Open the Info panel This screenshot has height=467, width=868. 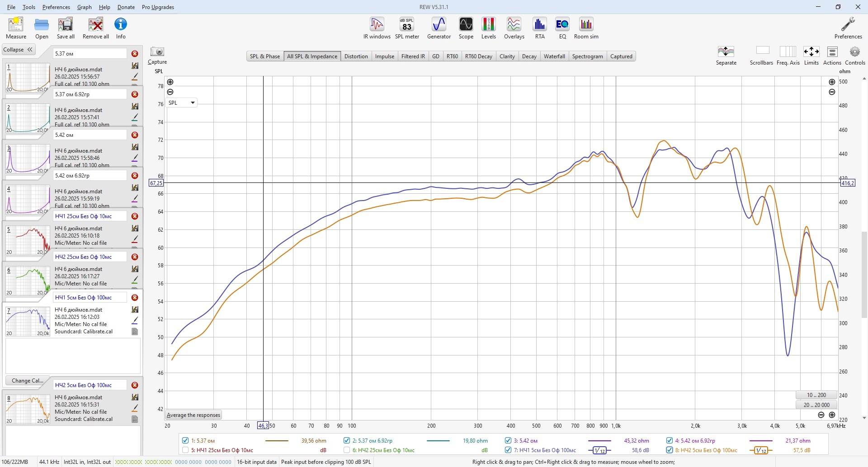coord(121,28)
